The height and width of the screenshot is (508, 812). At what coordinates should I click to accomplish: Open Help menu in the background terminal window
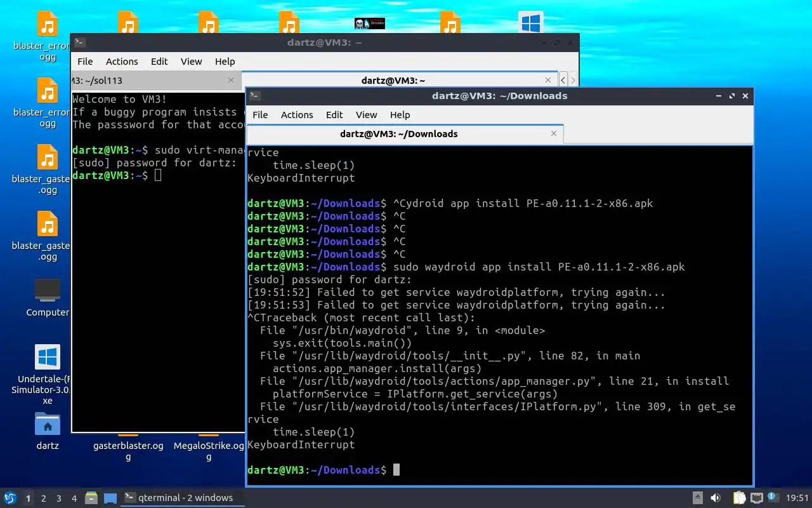coord(225,62)
